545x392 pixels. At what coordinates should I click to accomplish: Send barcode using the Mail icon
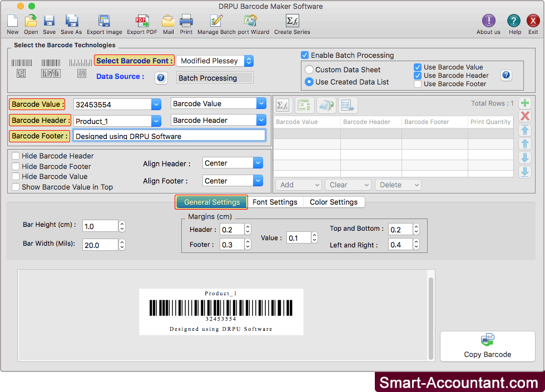[168, 21]
